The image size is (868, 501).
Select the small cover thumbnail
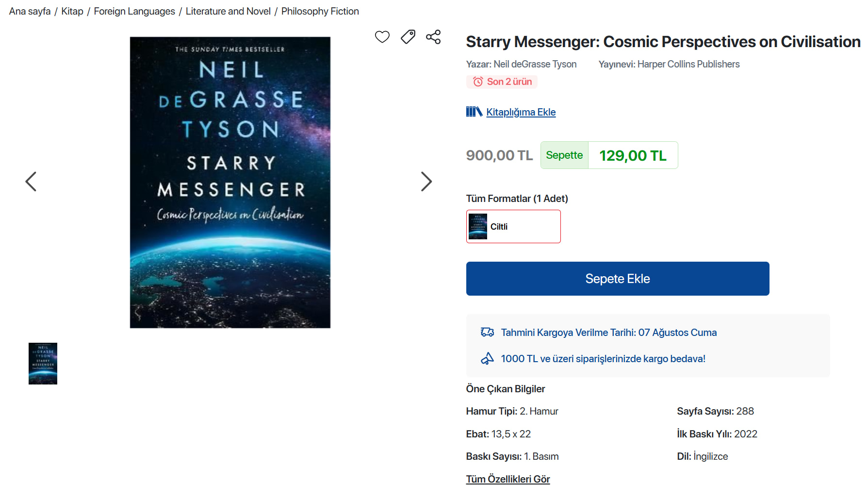(x=43, y=364)
